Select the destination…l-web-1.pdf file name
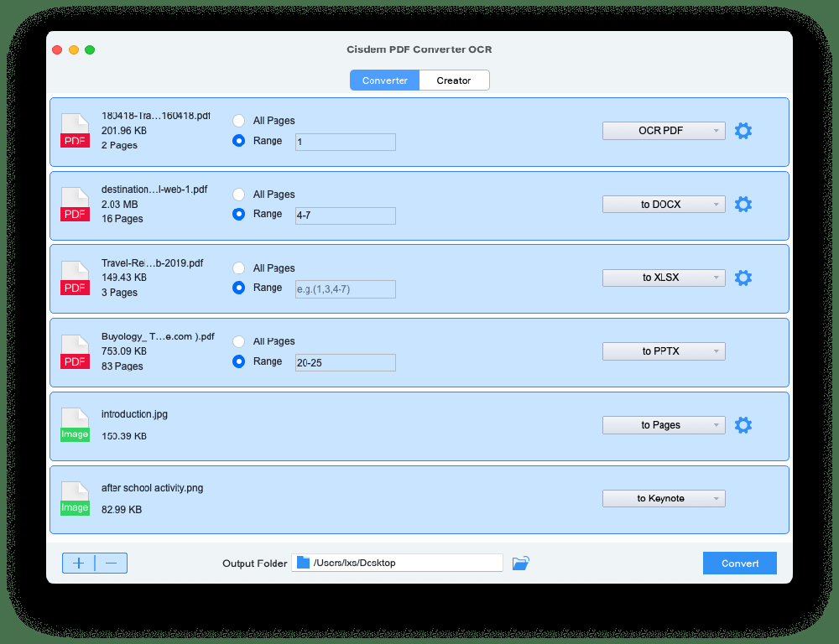Screen dimensions: 839x644 (154, 190)
